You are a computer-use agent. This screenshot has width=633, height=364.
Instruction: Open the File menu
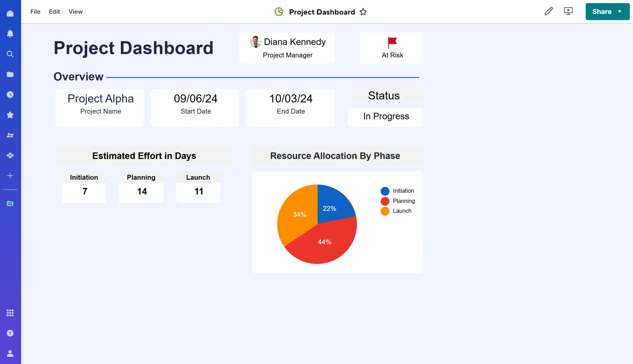coord(35,12)
